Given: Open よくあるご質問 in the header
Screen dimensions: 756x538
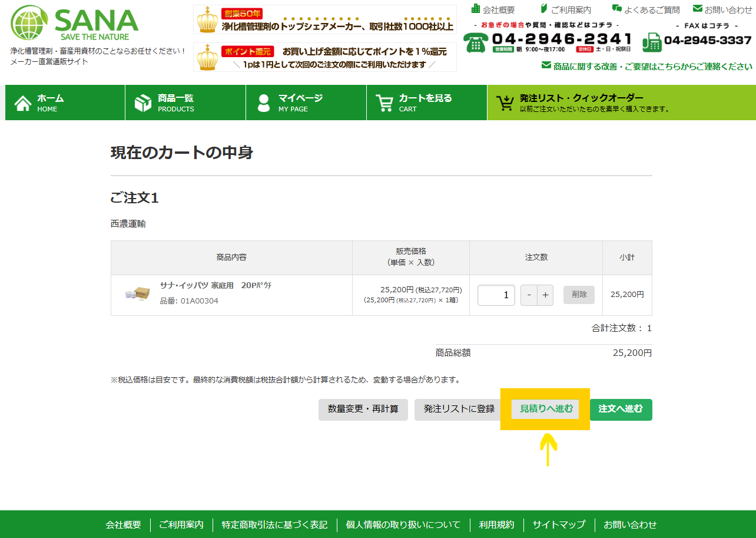Looking at the screenshot, I should coord(652,9).
